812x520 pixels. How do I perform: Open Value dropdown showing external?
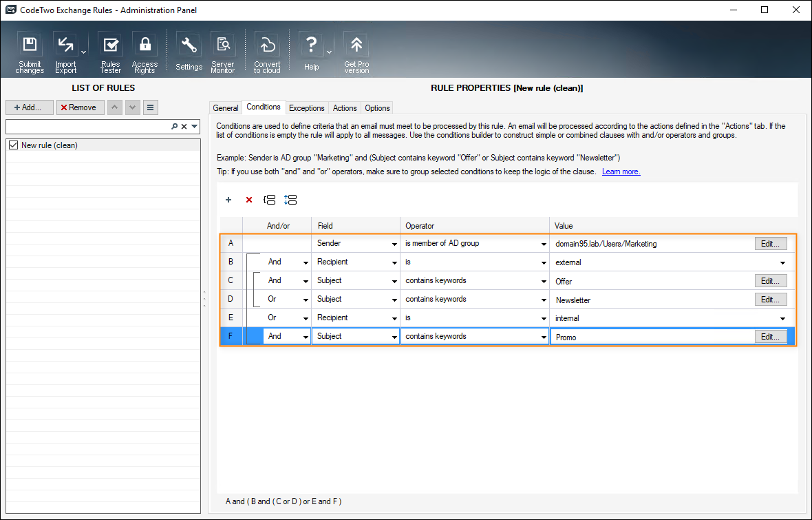[782, 263]
